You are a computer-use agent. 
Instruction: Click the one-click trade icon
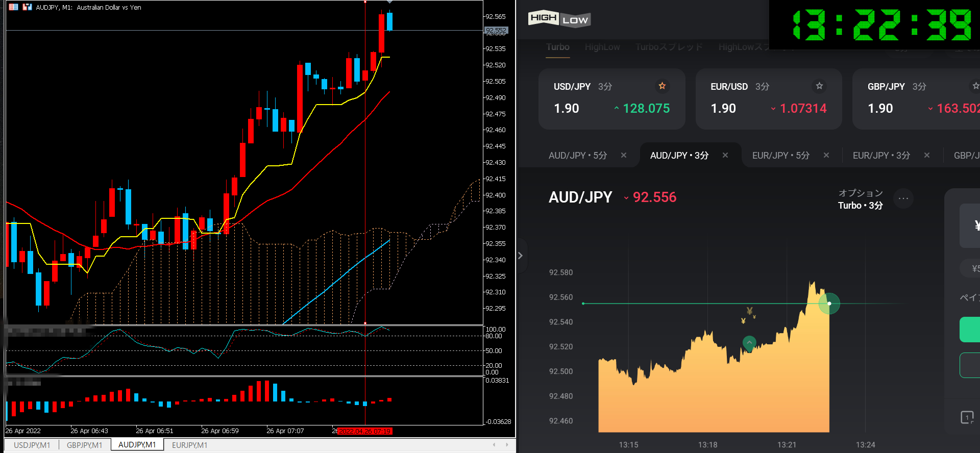point(967,417)
